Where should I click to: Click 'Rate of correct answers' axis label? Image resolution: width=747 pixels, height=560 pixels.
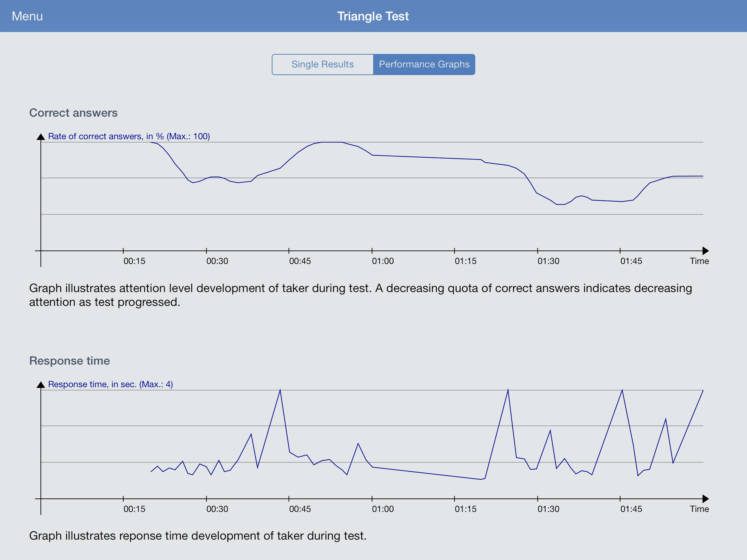click(x=129, y=136)
